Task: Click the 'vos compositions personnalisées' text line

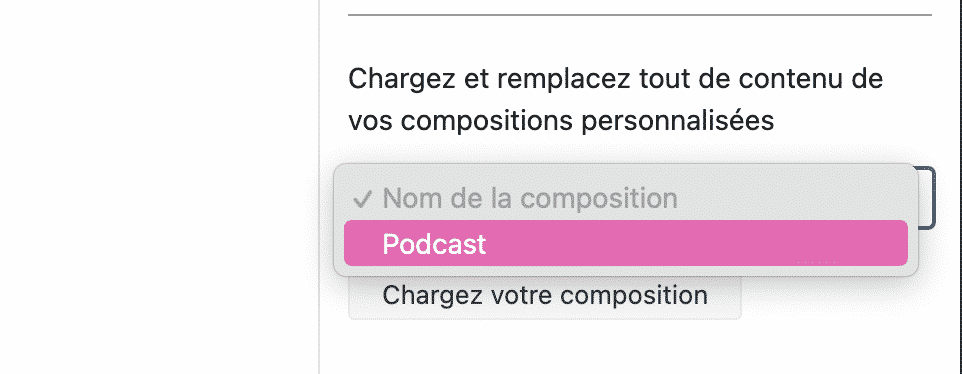Action: (561, 121)
